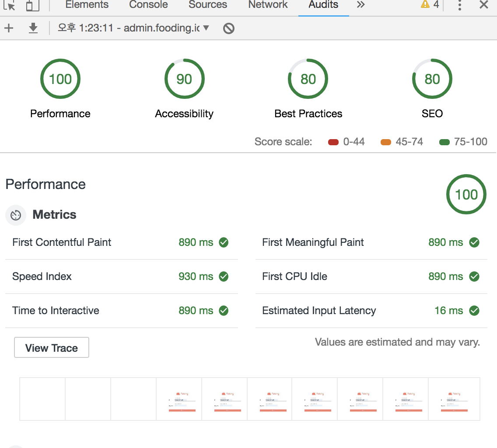
Task: Click the pass checkmark beside First CPU Idle
Action: (474, 276)
